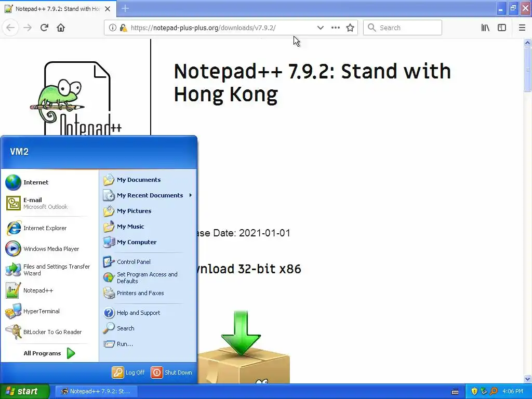Bookmark this page with the star icon

(350, 28)
